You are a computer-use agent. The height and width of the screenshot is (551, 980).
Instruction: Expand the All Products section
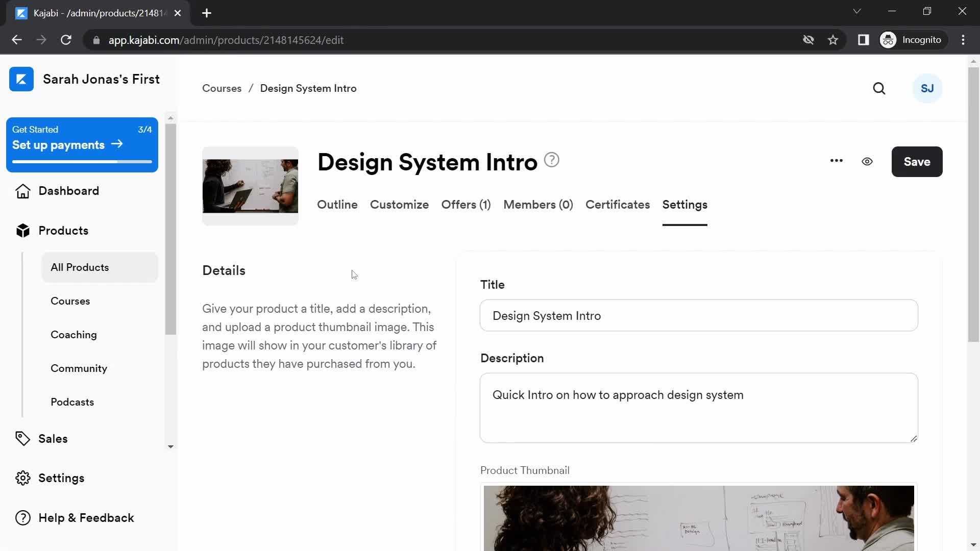tap(80, 267)
